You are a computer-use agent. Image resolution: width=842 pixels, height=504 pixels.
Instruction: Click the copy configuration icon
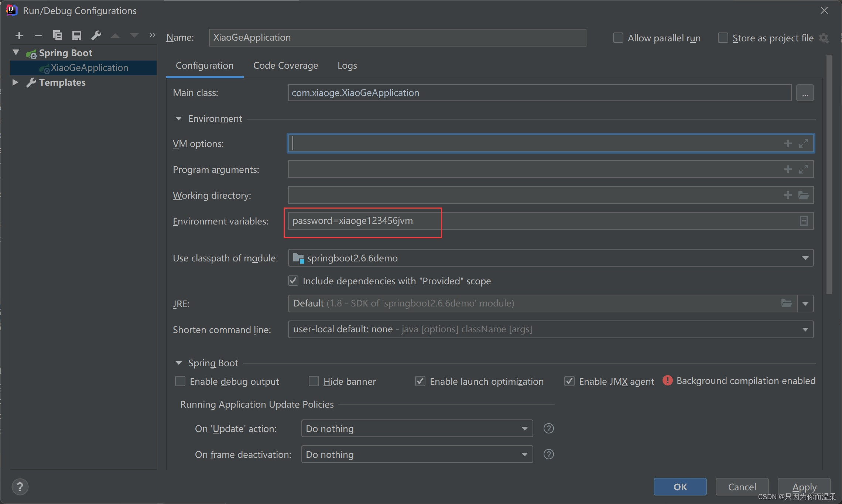(x=58, y=37)
